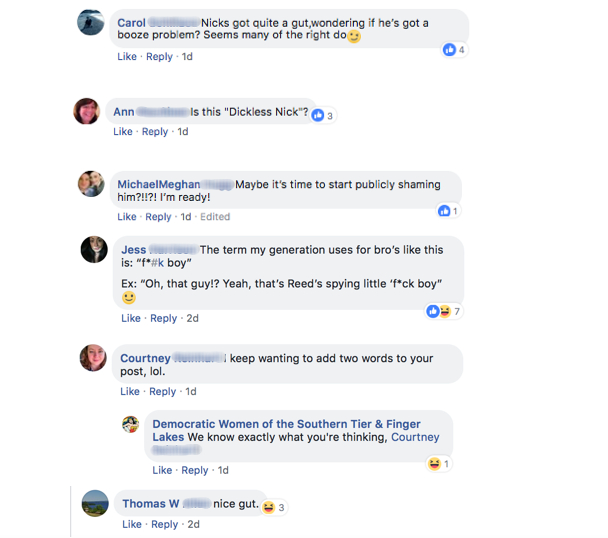Show edit history via Edited label
The height and width of the screenshot is (538, 608).
(x=215, y=217)
